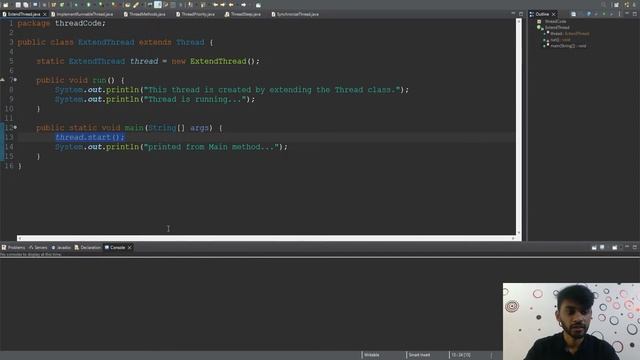640x360 pixels.
Task: Click the first Console toolbar icon
Action: point(594,247)
